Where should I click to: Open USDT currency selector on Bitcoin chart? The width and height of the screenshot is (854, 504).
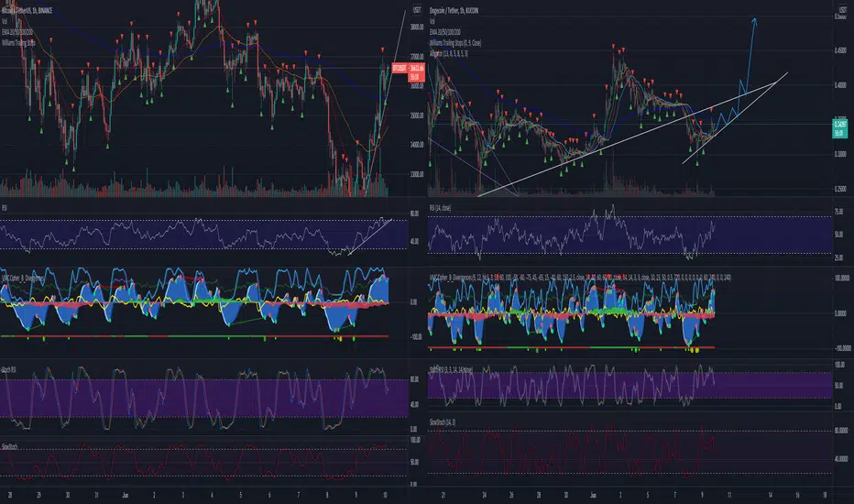coord(417,10)
